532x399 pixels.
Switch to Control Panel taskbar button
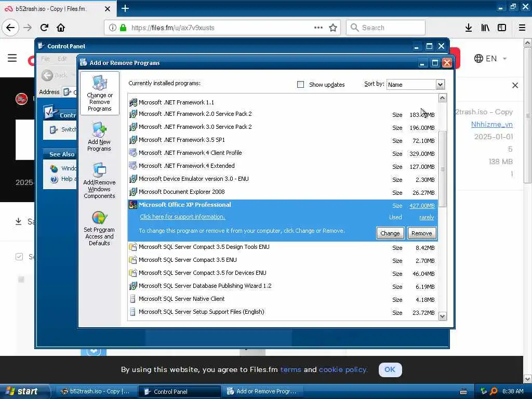coord(179,392)
